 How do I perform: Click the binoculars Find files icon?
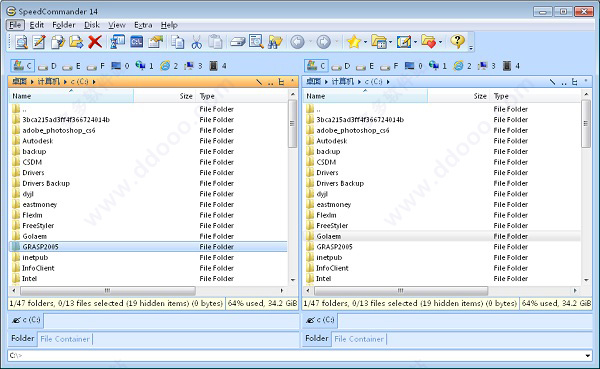tap(275, 42)
